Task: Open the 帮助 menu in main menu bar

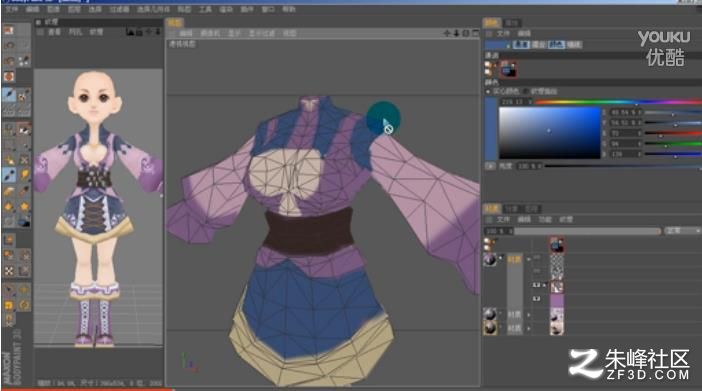Action: 289,9
